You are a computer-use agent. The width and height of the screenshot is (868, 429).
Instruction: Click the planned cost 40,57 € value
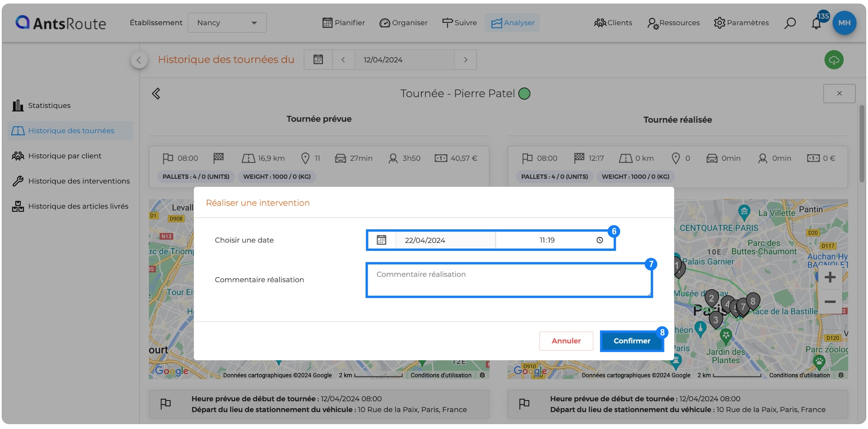coord(464,158)
